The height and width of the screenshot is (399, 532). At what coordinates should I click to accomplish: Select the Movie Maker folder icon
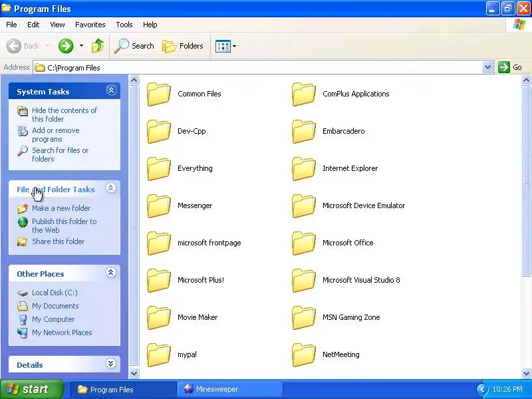pos(159,318)
